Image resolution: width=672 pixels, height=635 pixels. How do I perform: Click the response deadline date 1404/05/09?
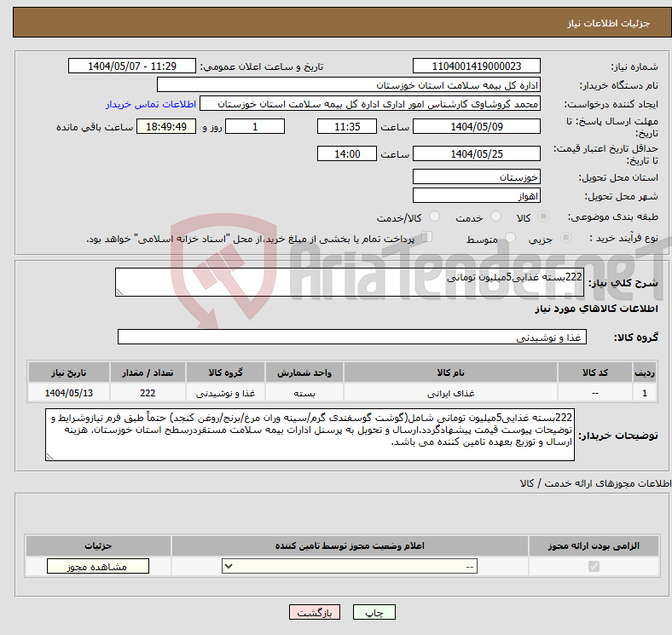(476, 126)
